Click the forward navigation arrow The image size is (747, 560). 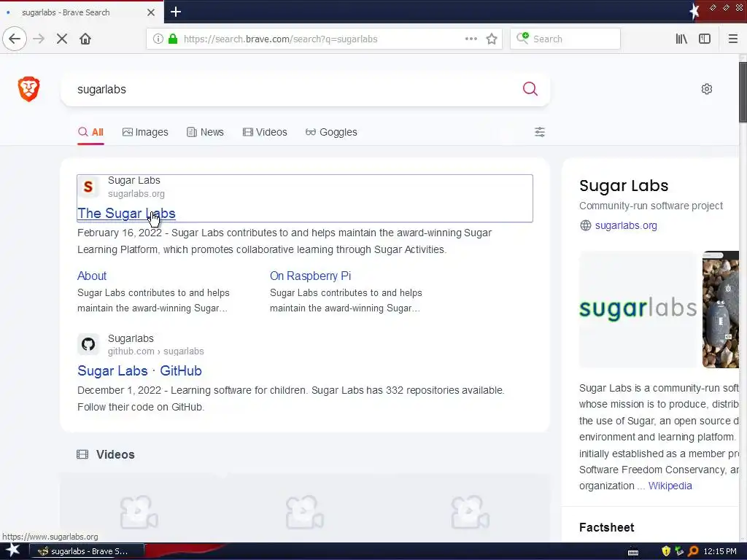tap(39, 39)
